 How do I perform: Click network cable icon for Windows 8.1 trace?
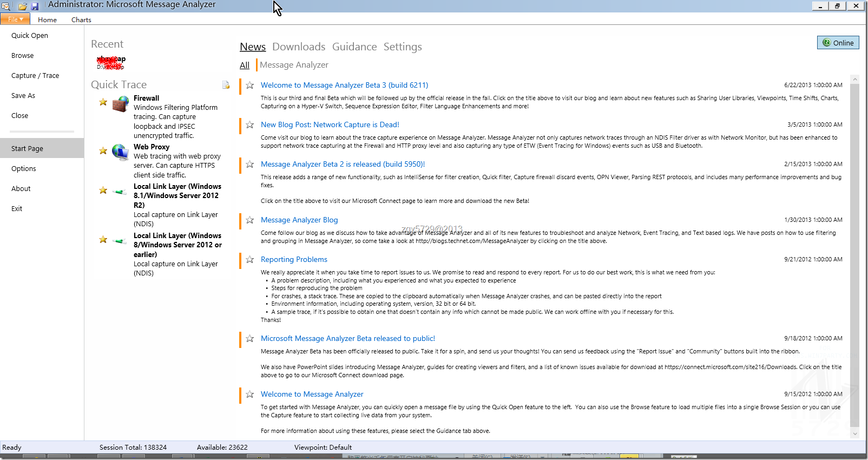pyautogui.click(x=120, y=191)
